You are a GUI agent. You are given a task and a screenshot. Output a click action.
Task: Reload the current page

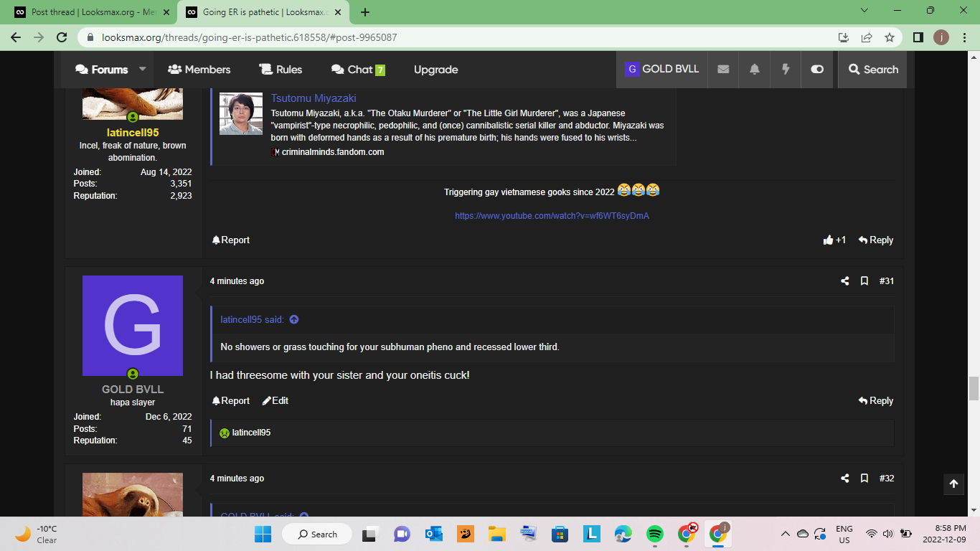point(62,37)
